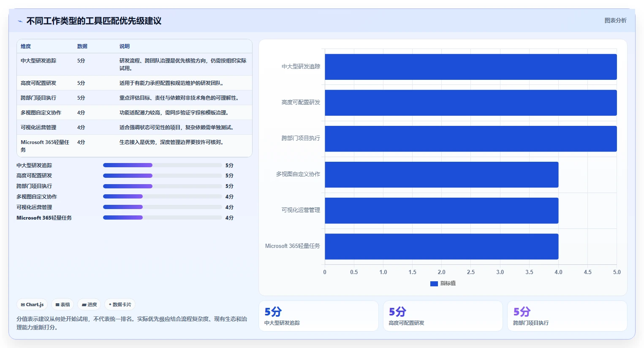Click description starting 重点评估目标
The width and height of the screenshot is (644, 348).
(x=180, y=98)
